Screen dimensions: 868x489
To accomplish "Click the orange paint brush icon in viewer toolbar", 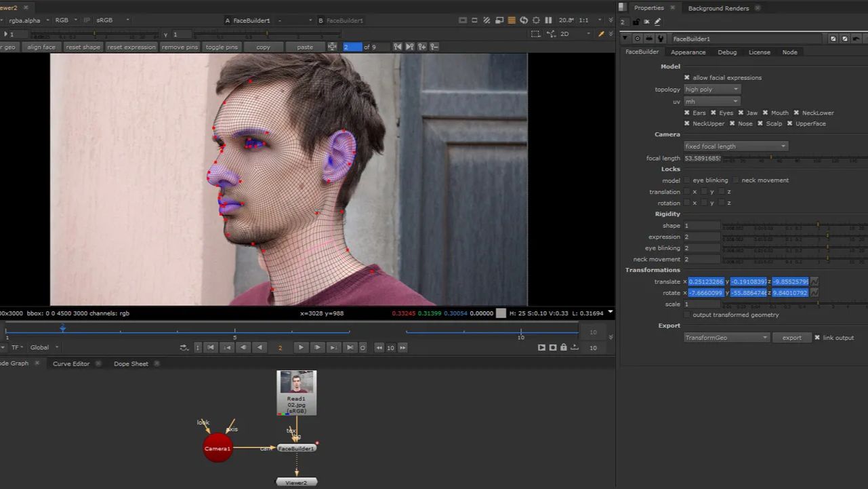I will point(601,34).
